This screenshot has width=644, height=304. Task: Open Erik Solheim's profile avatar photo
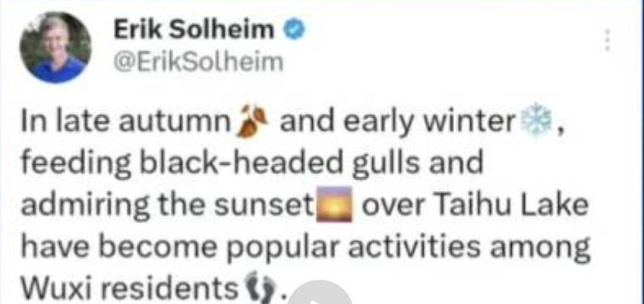tap(55, 47)
